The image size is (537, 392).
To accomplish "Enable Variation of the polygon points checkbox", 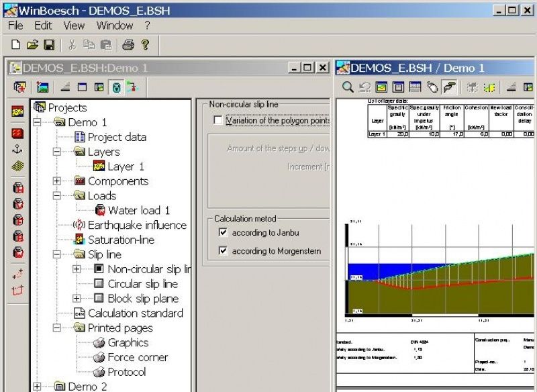I will [217, 120].
